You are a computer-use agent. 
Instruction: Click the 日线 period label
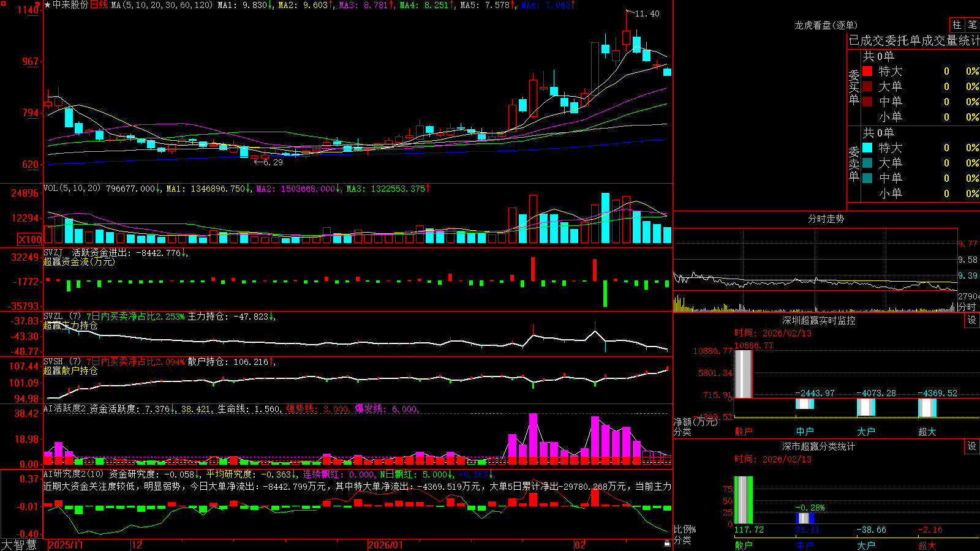point(99,5)
